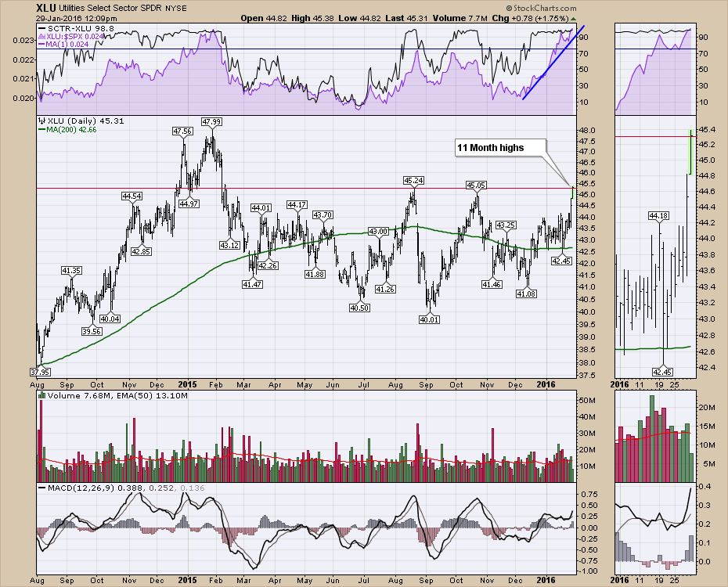Click the XLU ticker symbol title
Viewport: 728px width, 587px height.
(46, 8)
